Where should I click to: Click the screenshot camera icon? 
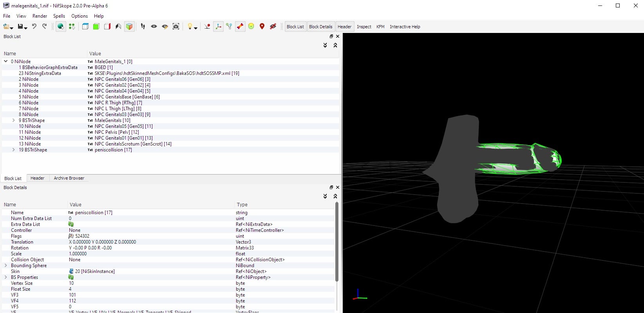[x=176, y=26]
